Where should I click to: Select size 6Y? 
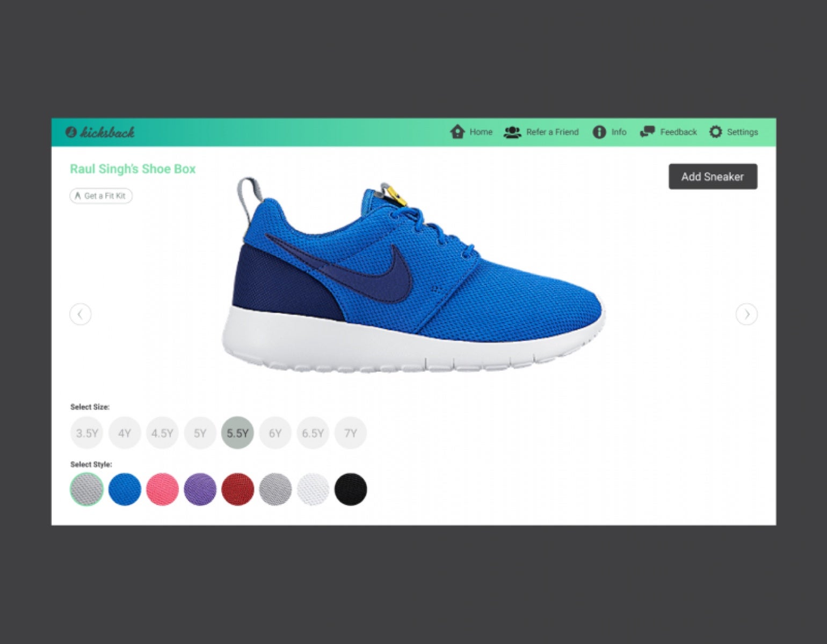pyautogui.click(x=275, y=433)
